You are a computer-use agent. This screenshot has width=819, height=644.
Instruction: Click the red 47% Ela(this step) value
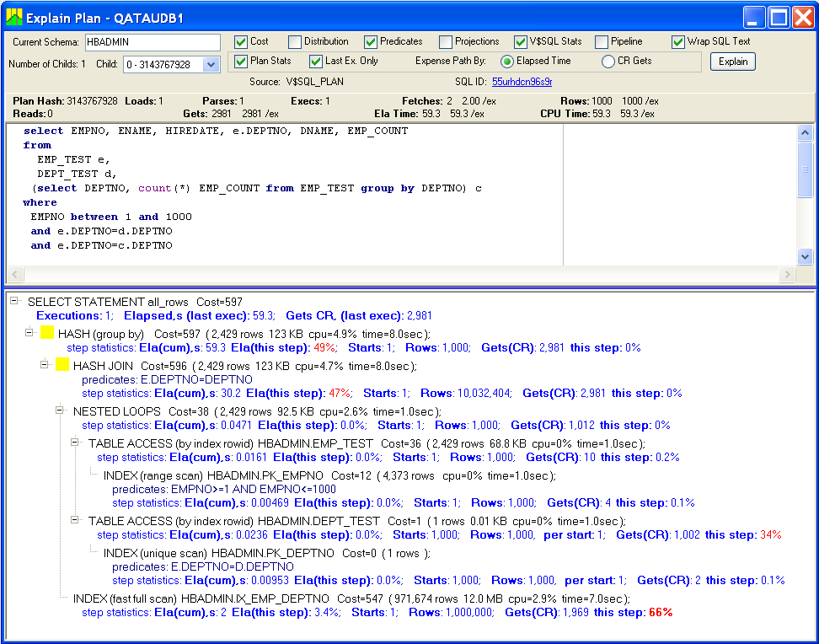[340, 393]
